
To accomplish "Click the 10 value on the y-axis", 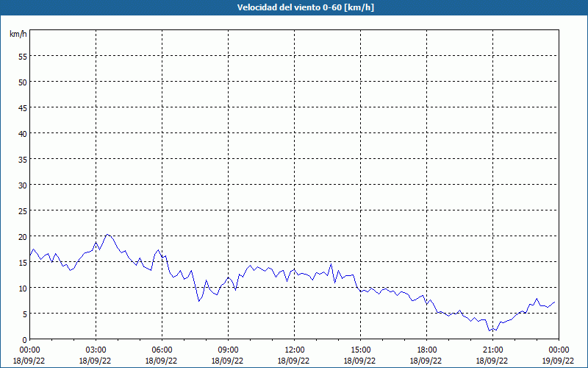I will tap(22, 288).
